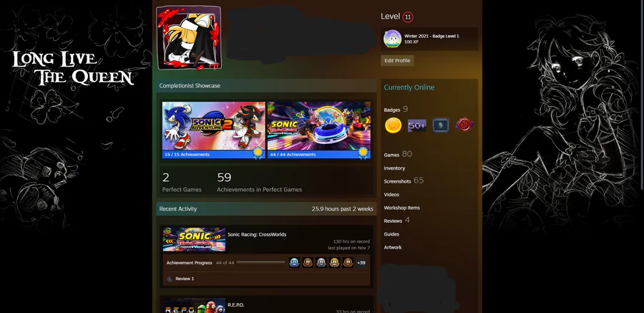The width and height of the screenshot is (644, 313).
Task: Open the Guides link
Action: tap(391, 234)
